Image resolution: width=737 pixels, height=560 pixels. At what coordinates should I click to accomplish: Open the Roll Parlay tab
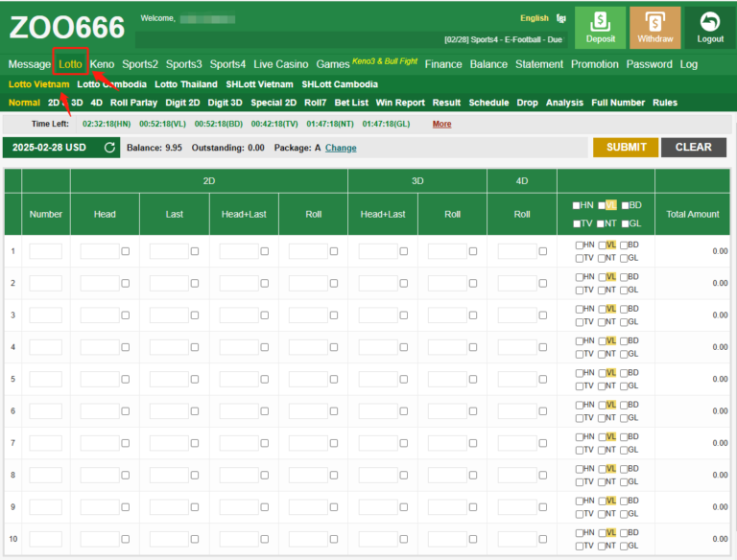(x=133, y=103)
